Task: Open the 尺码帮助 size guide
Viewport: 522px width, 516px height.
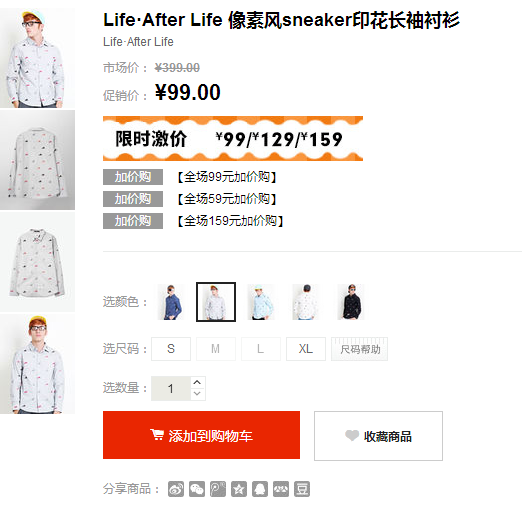Action: point(359,349)
